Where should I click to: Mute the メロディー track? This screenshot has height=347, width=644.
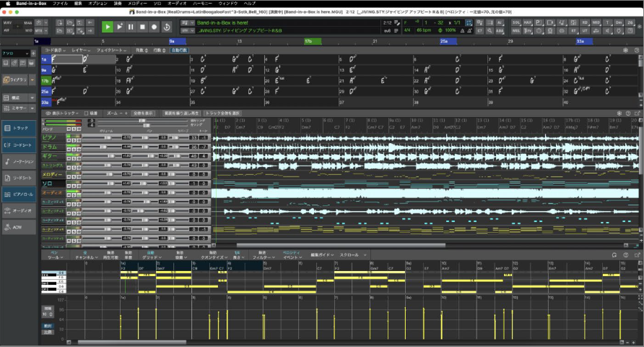[x=69, y=177]
